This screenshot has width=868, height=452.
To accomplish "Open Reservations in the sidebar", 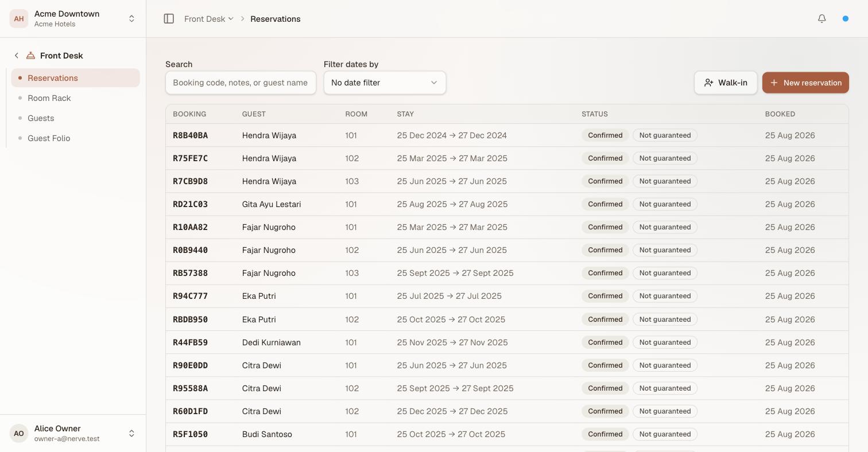I will coord(75,78).
